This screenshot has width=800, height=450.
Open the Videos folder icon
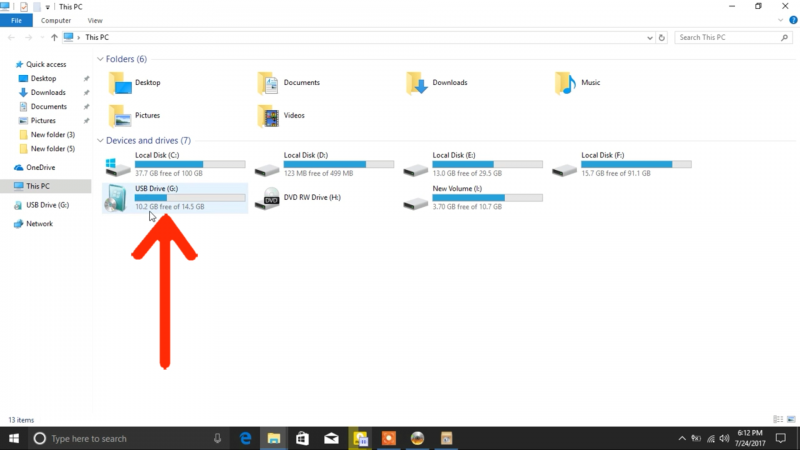point(268,116)
